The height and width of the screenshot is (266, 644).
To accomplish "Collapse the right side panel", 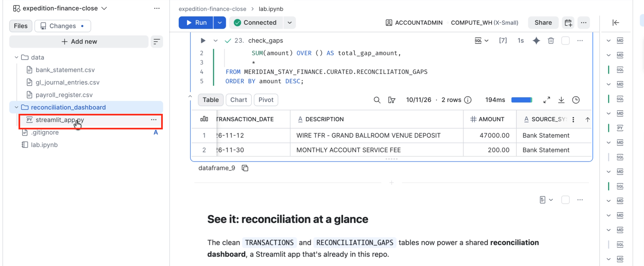I will pos(616,23).
